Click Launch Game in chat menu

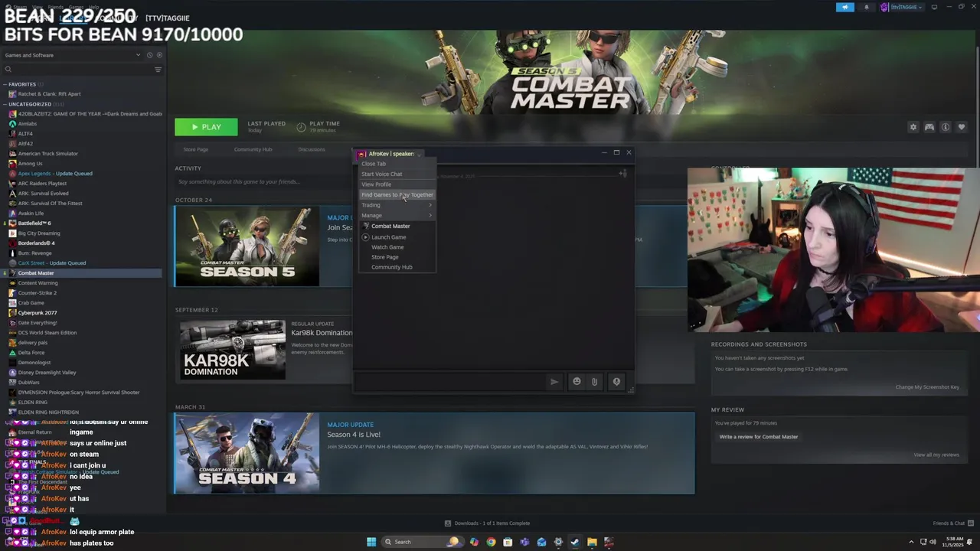coord(397,237)
